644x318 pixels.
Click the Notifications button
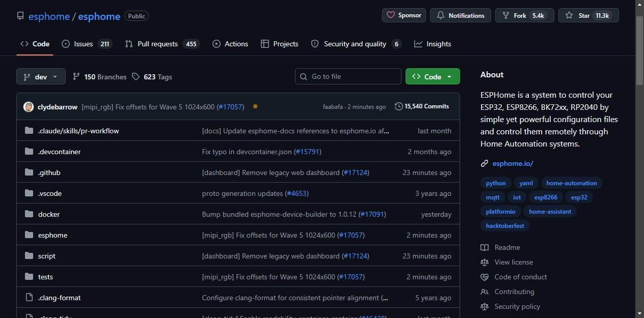pyautogui.click(x=461, y=15)
